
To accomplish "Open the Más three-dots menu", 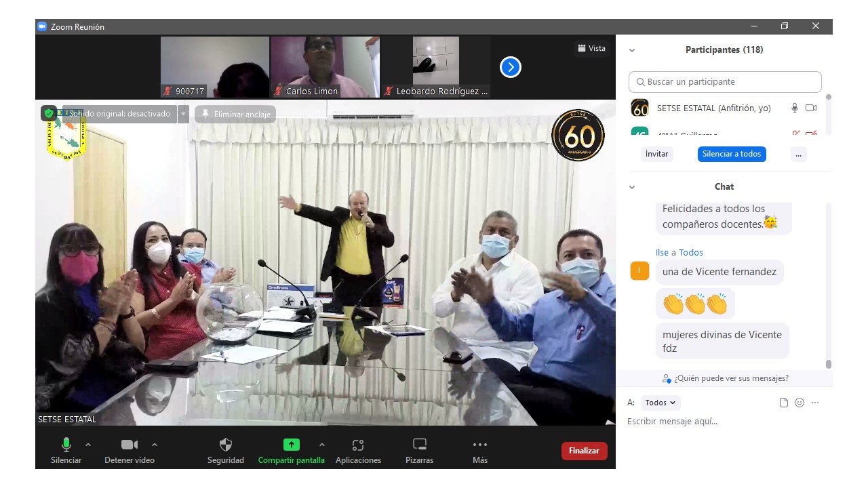I will coord(480,451).
